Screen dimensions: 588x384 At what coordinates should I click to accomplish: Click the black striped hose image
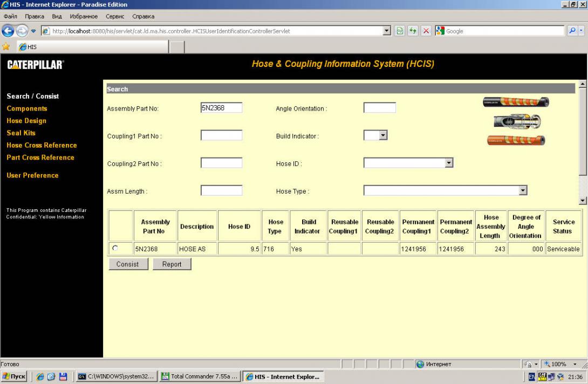(516, 102)
